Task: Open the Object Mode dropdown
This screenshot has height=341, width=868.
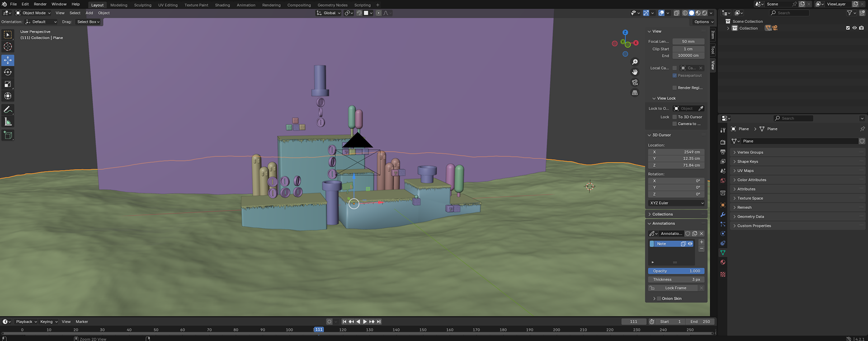Action: [34, 13]
